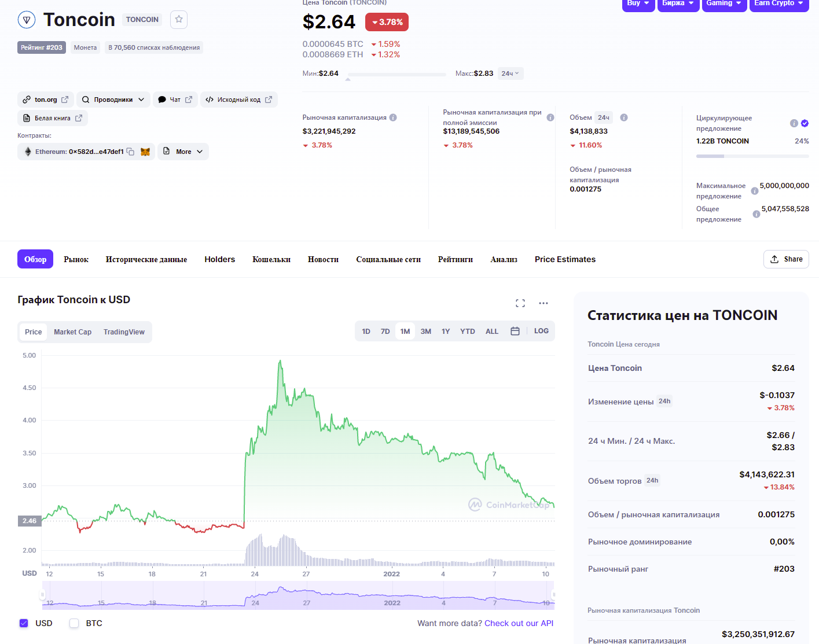The width and height of the screenshot is (819, 644).
Task: Switch to the Новости tab
Action: pos(323,259)
